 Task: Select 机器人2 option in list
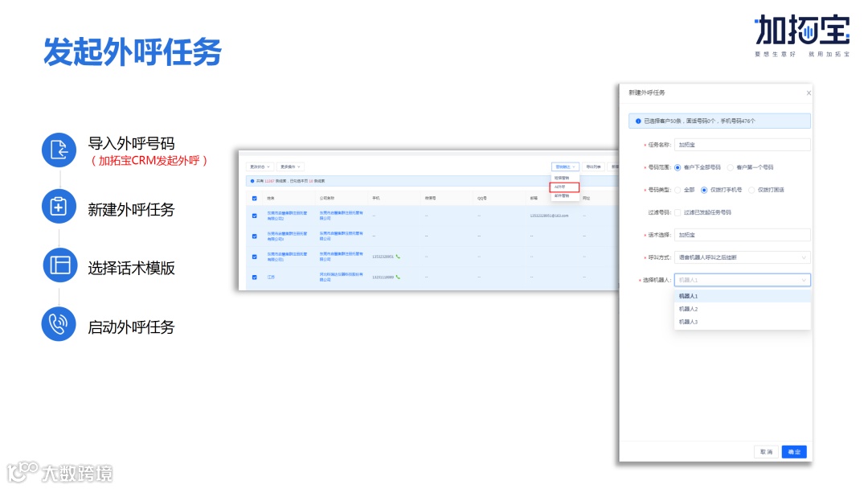coord(743,309)
